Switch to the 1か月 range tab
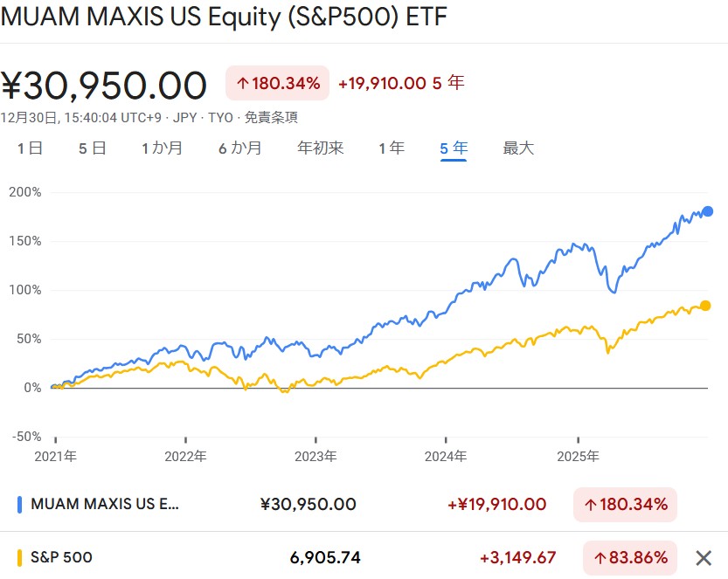The image size is (728, 579). coord(162,148)
